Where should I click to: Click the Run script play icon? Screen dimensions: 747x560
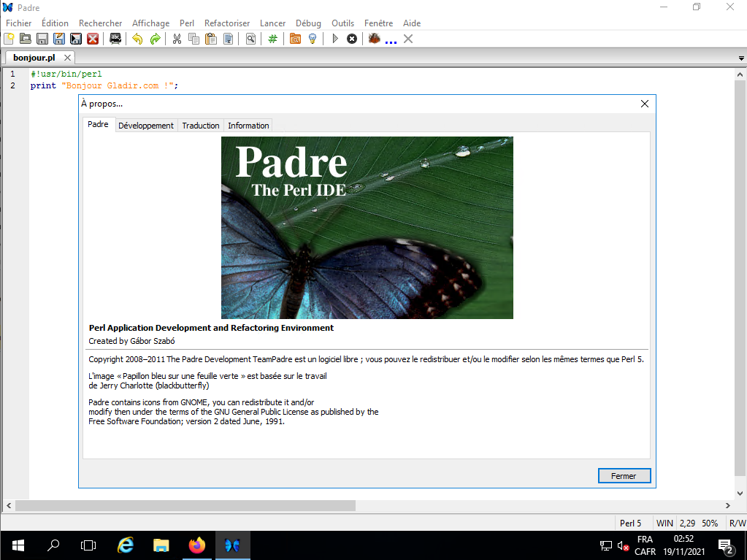[x=335, y=39]
